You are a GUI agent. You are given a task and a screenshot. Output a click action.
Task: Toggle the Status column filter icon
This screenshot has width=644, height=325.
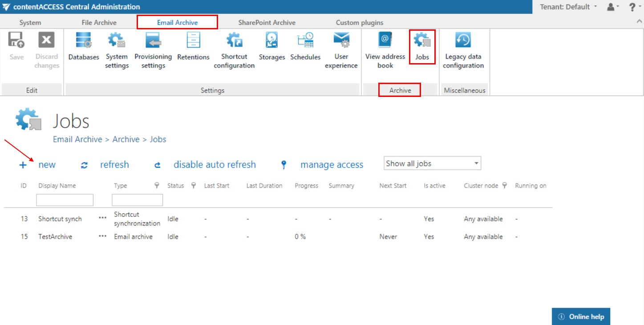pyautogui.click(x=193, y=186)
